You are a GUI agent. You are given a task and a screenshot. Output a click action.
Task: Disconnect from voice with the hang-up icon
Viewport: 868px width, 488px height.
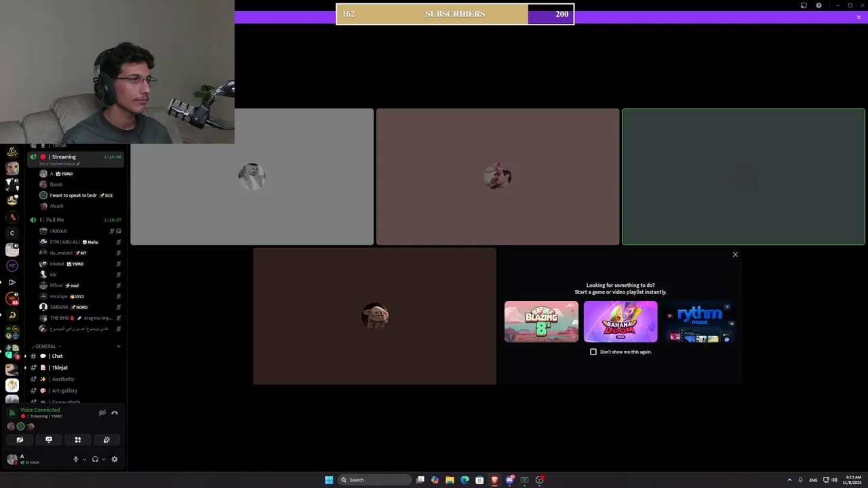(115, 413)
